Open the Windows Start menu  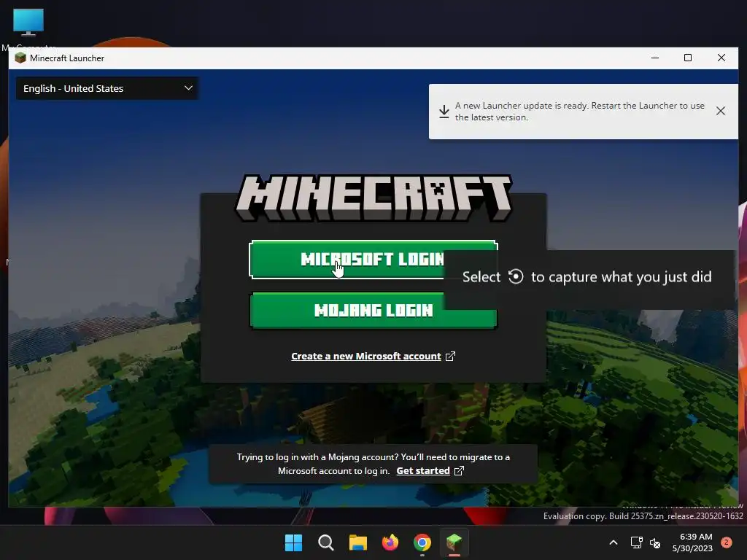293,542
